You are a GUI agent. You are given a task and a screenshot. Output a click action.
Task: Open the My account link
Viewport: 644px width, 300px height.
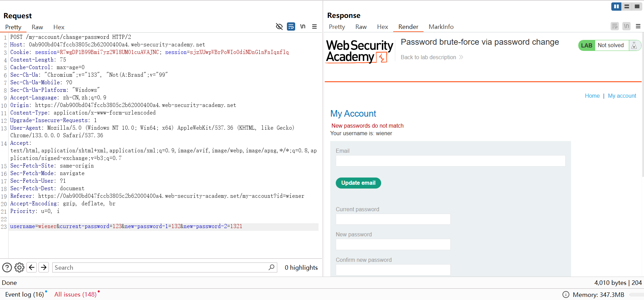click(622, 96)
